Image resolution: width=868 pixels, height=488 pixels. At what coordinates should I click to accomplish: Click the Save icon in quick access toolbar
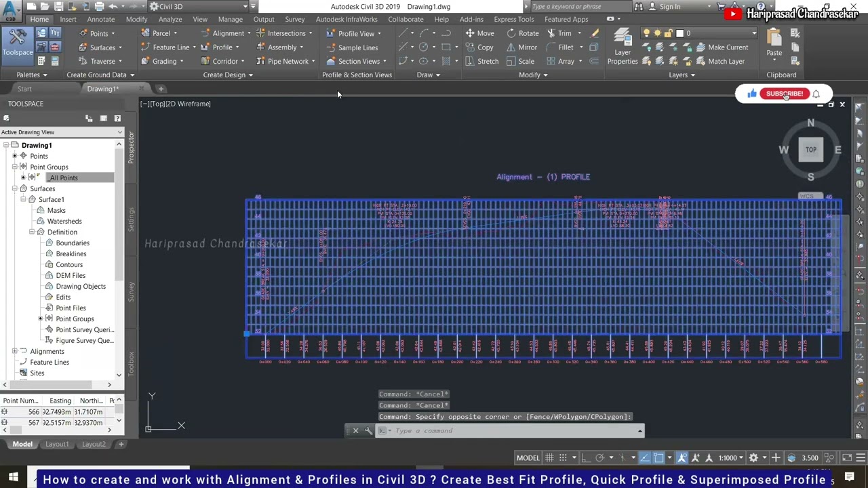pyautogui.click(x=59, y=7)
